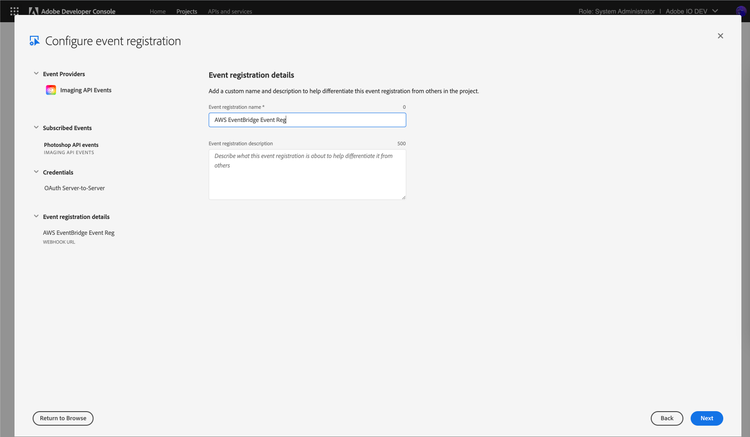Click the Event Providers heading
Screen dimensions: 750x437
64,74
